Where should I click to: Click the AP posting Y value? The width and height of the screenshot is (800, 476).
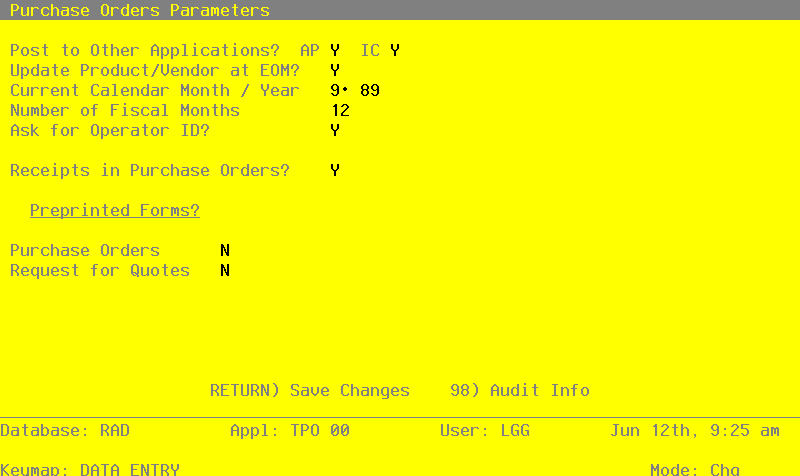point(335,51)
